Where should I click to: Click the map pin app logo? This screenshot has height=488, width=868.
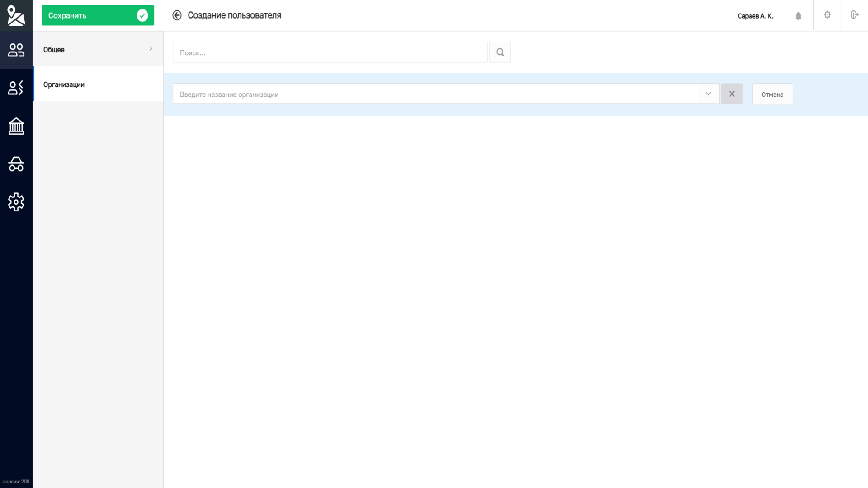[16, 15]
